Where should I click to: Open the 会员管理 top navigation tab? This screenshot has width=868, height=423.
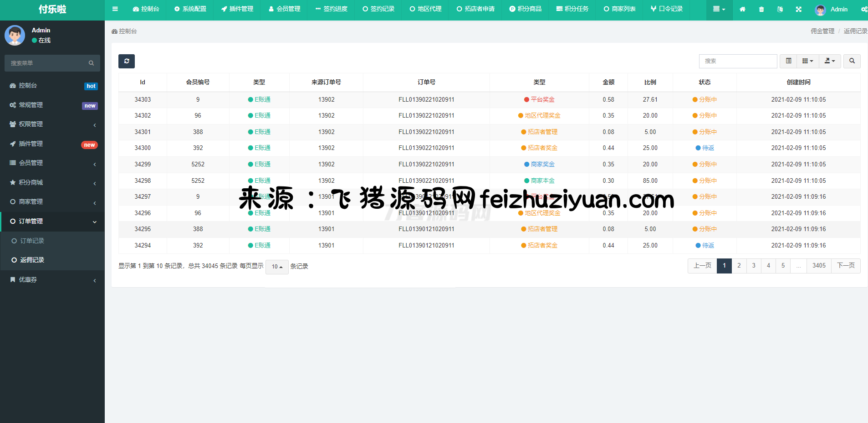coord(284,9)
